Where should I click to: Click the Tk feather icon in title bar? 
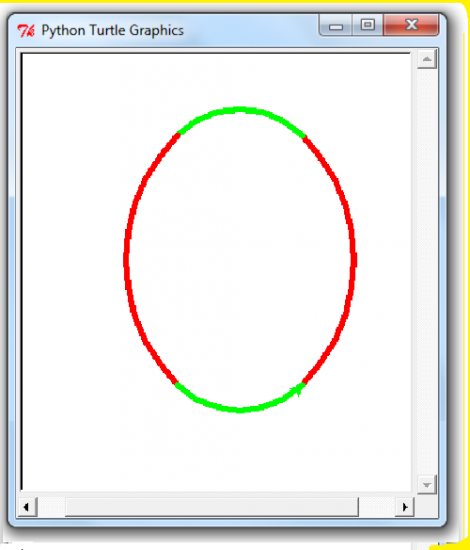[26, 31]
